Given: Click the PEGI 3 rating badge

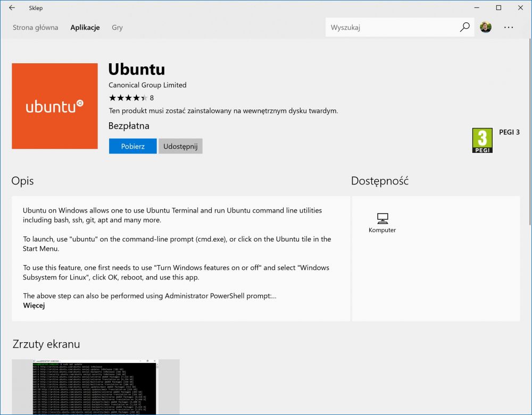Looking at the screenshot, I should pyautogui.click(x=482, y=140).
